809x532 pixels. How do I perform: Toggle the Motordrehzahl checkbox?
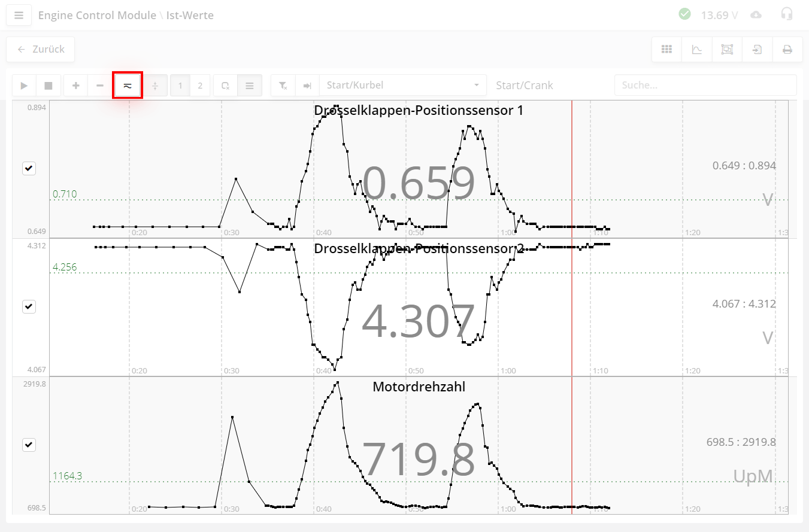point(29,445)
